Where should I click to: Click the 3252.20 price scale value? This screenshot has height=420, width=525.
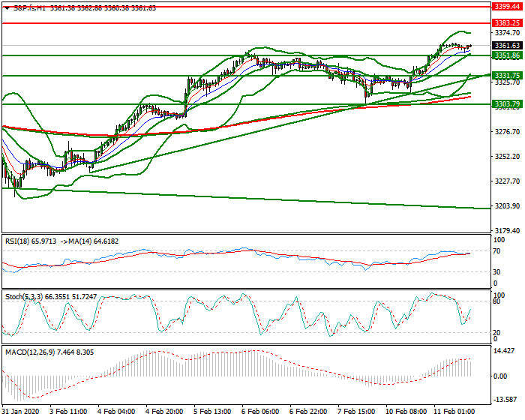(507, 157)
